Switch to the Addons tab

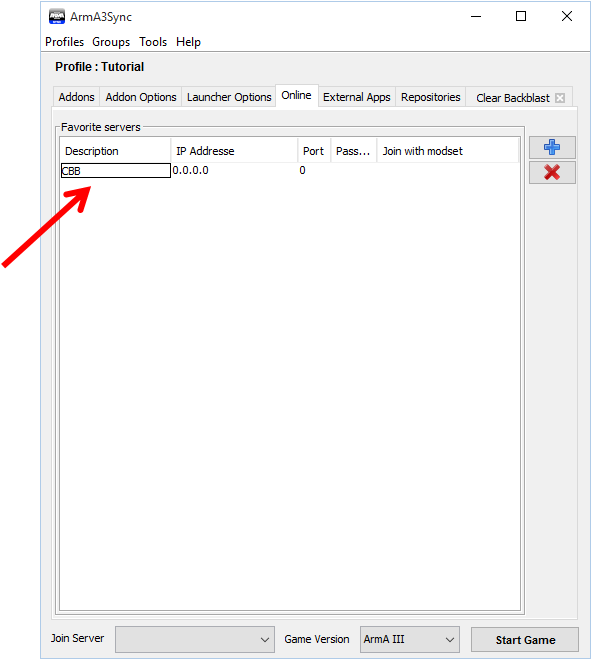77,97
